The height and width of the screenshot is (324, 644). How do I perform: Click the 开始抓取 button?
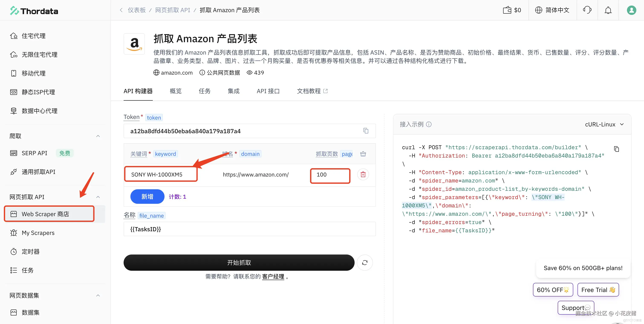(x=239, y=262)
